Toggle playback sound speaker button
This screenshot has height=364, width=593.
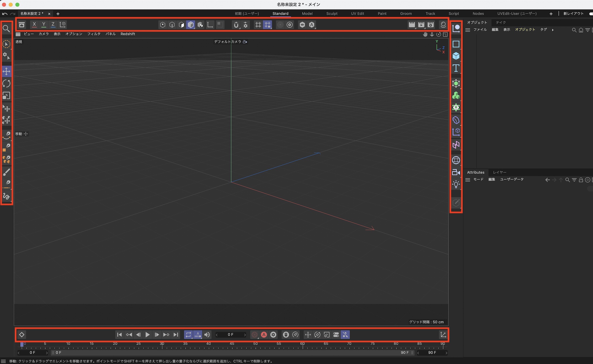(x=207, y=335)
